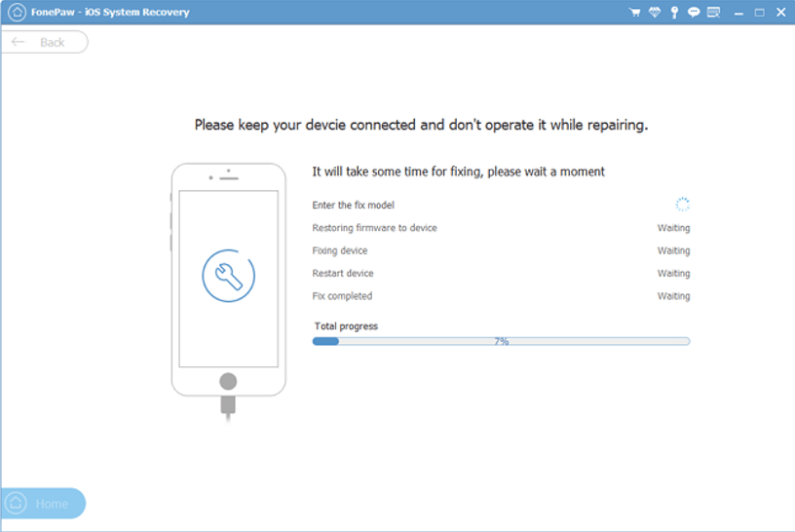Image resolution: width=795 pixels, height=532 pixels.
Task: Select the 'Restart device' step text
Action: click(343, 274)
